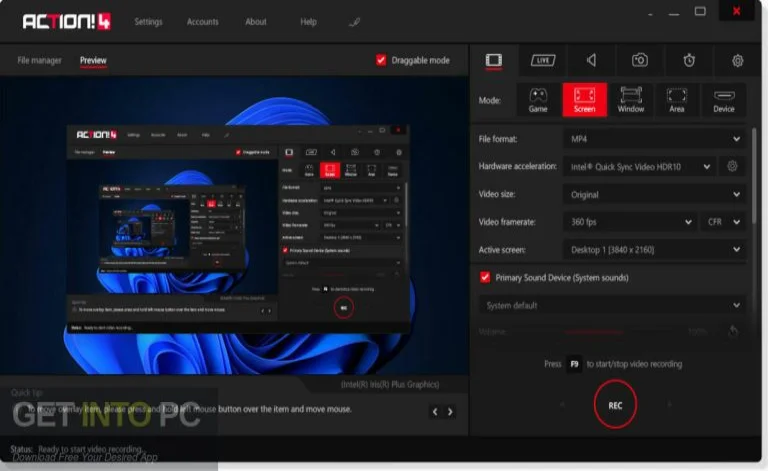Select Area recording mode
The width and height of the screenshot is (768, 471).
pyautogui.click(x=677, y=99)
